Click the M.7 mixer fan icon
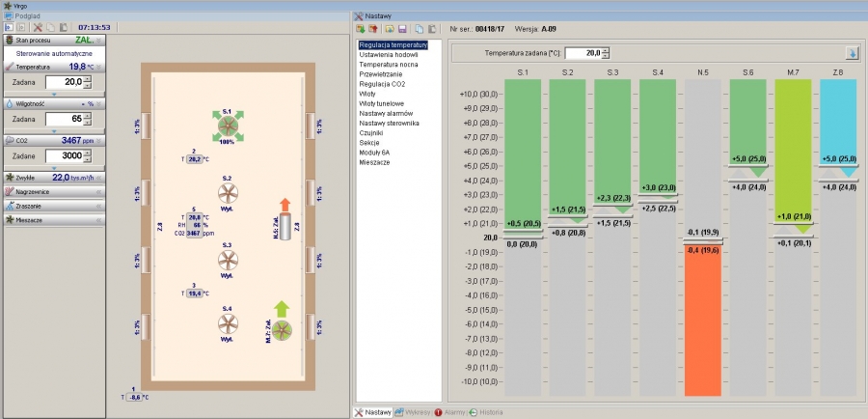Image resolution: width=868 pixels, height=419 pixels. 283,330
